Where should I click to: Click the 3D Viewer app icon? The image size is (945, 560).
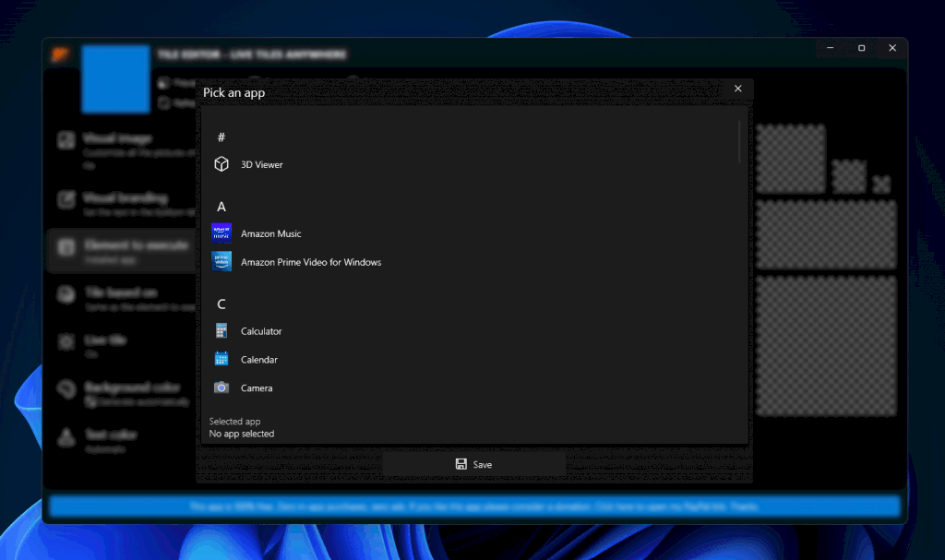[221, 164]
